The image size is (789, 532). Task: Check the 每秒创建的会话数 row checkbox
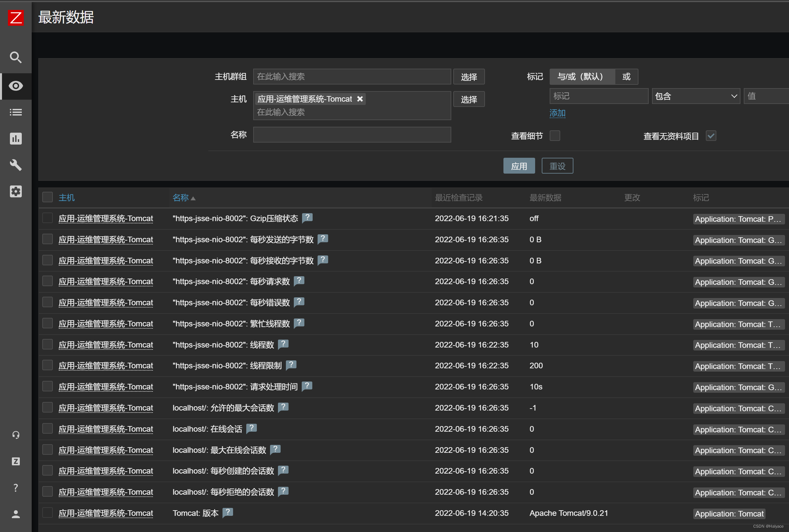point(48,471)
